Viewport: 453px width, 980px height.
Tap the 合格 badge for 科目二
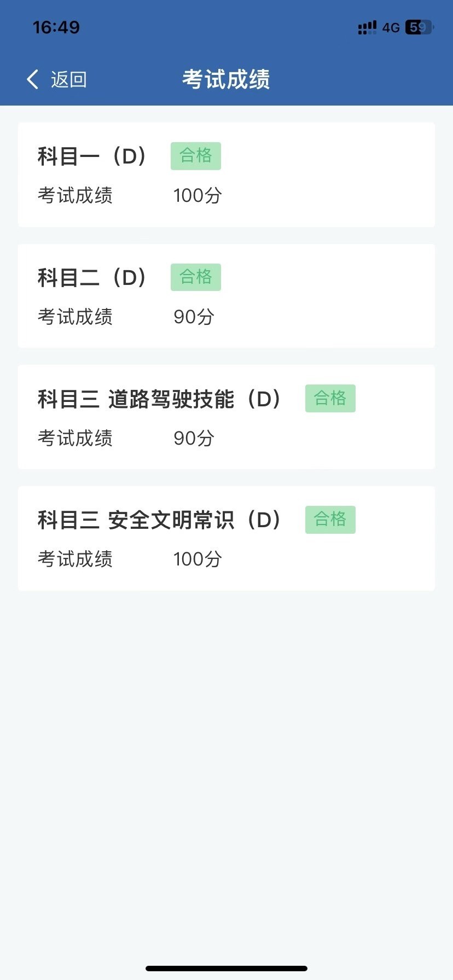coord(196,277)
